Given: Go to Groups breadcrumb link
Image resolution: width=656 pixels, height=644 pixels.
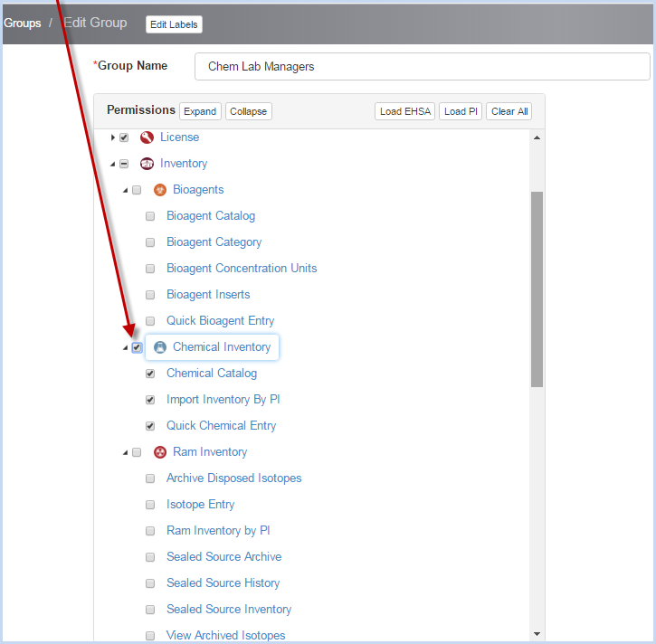Looking at the screenshot, I should click(x=23, y=23).
